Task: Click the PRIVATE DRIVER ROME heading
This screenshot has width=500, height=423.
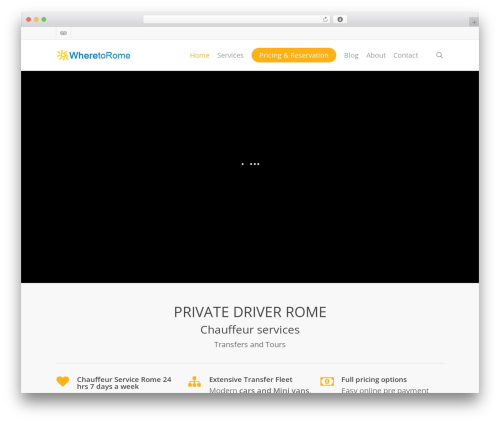Action: click(x=250, y=312)
